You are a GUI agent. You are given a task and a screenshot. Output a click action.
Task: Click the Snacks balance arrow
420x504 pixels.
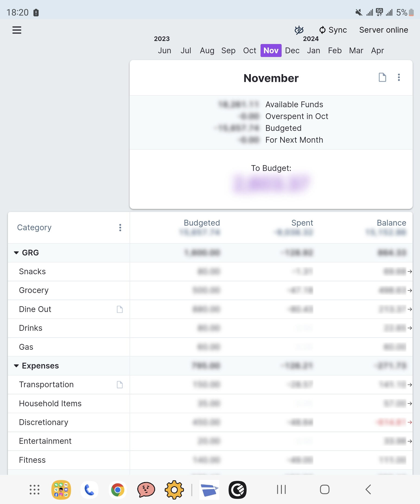point(410,271)
